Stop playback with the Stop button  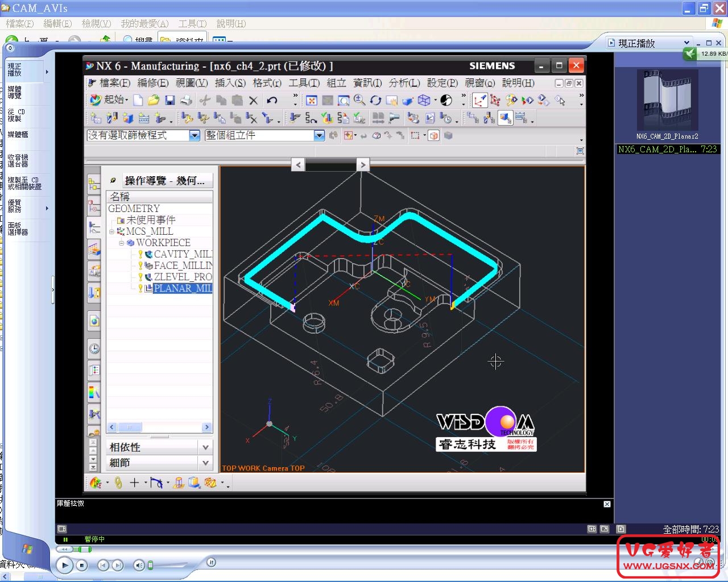(82, 566)
